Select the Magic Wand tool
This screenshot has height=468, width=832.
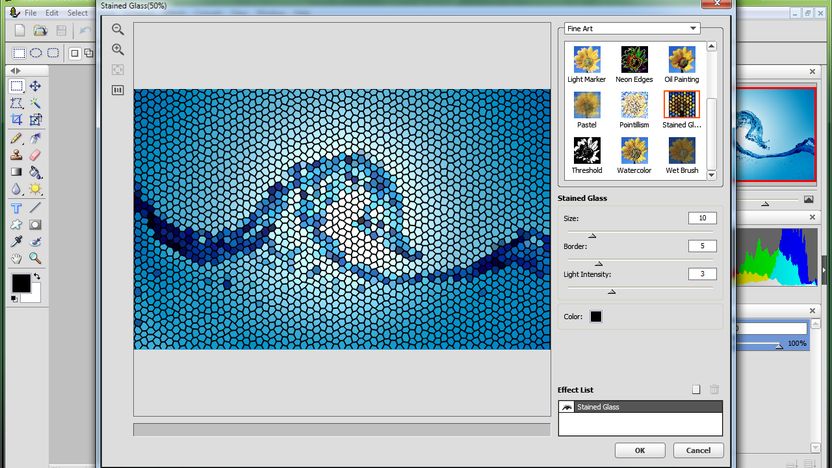(x=35, y=103)
